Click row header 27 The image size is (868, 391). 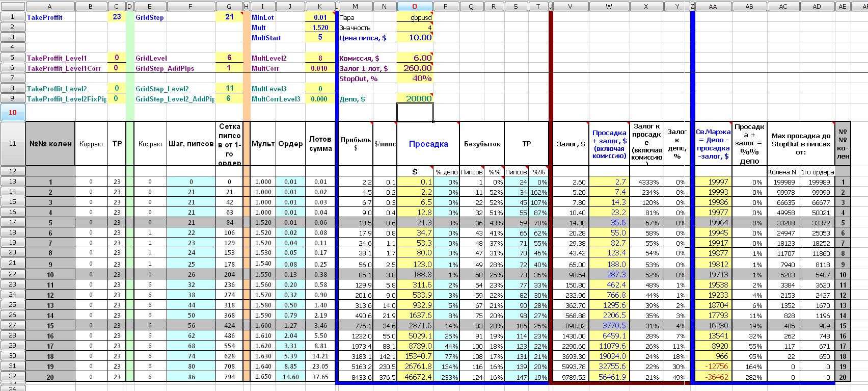pyautogui.click(x=12, y=325)
